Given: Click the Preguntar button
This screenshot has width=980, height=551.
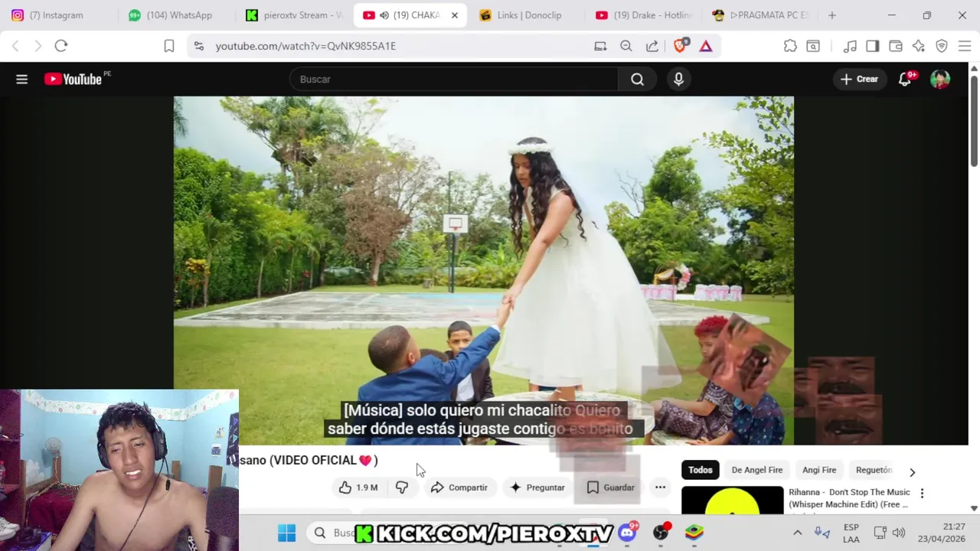Looking at the screenshot, I should (537, 487).
